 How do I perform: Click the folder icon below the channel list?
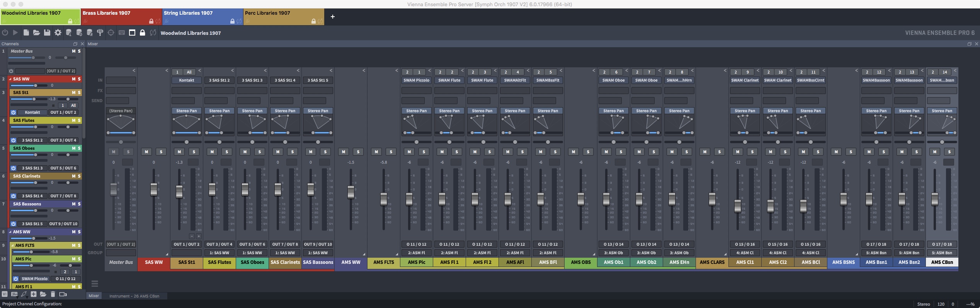[x=43, y=294]
